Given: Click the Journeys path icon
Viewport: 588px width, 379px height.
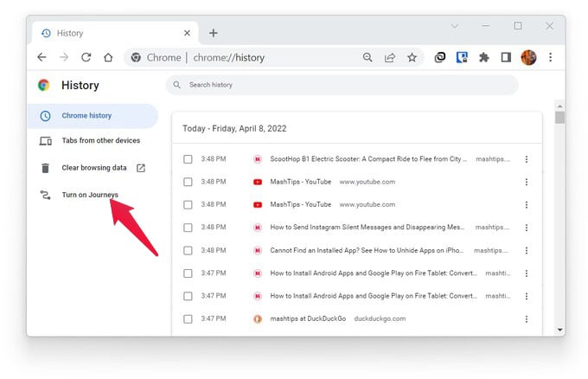Looking at the screenshot, I should point(45,196).
